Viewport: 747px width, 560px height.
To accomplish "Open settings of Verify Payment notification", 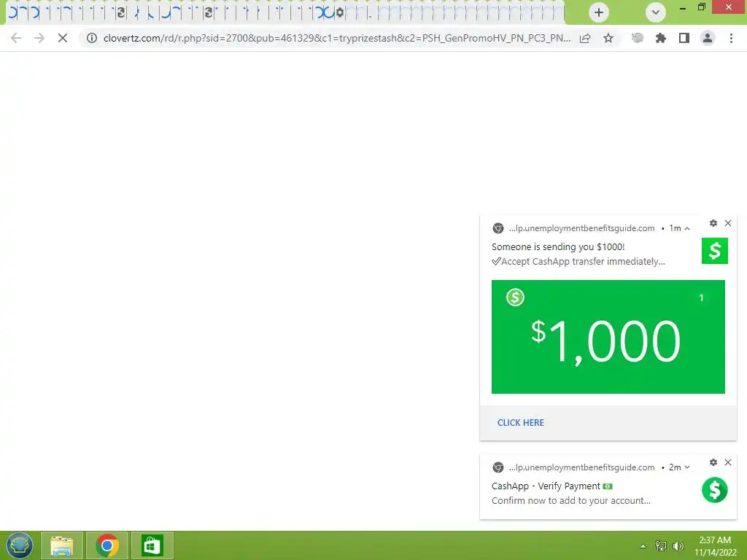I will (x=713, y=462).
